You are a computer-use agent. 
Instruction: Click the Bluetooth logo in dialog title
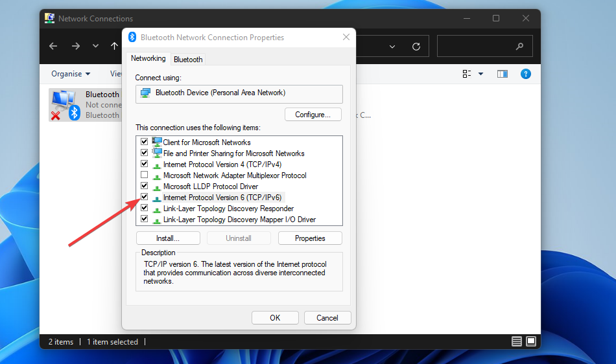tap(132, 38)
